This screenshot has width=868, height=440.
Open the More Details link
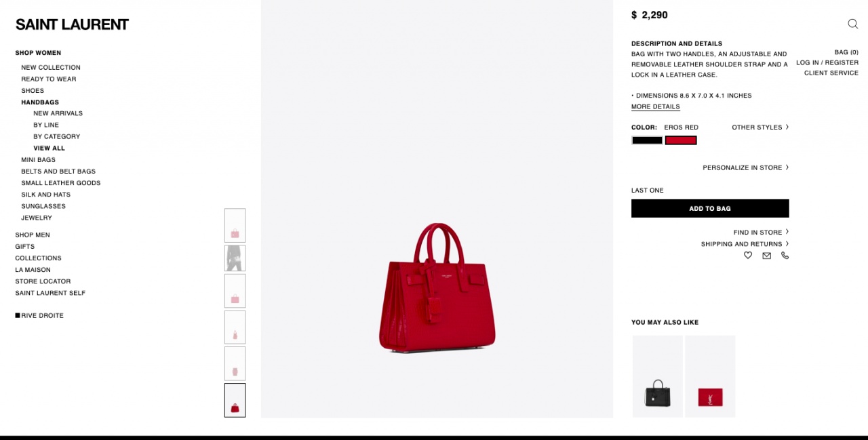[x=656, y=107]
